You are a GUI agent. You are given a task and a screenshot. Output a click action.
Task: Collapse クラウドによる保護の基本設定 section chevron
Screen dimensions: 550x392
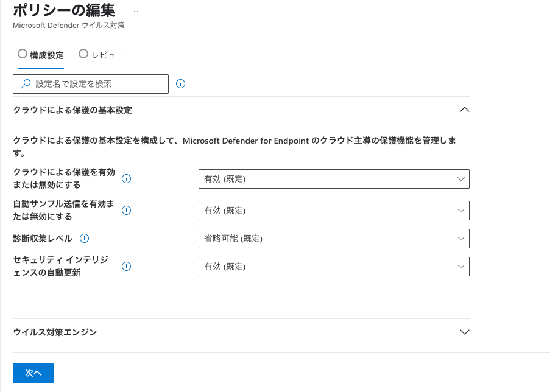pos(464,110)
